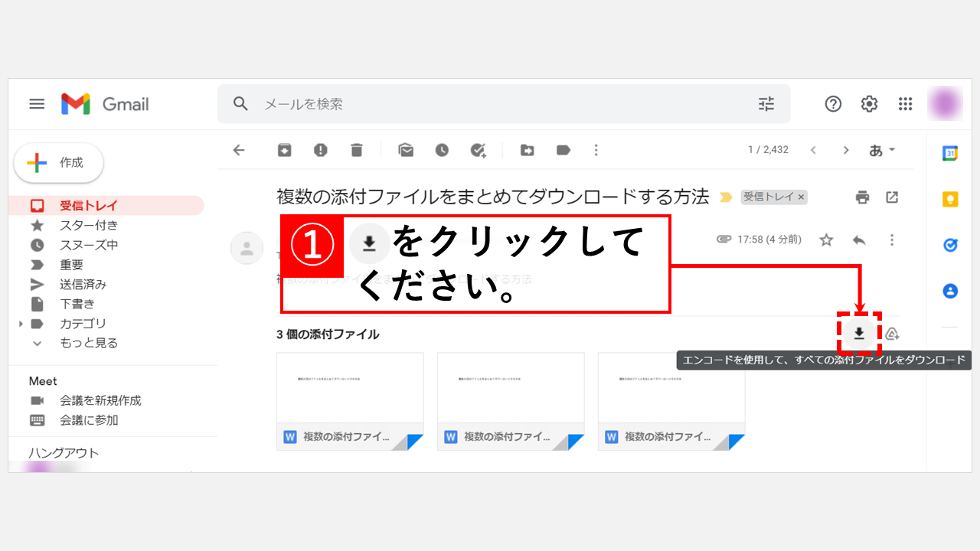
Task: Go to newer message chevron
Action: tap(813, 150)
